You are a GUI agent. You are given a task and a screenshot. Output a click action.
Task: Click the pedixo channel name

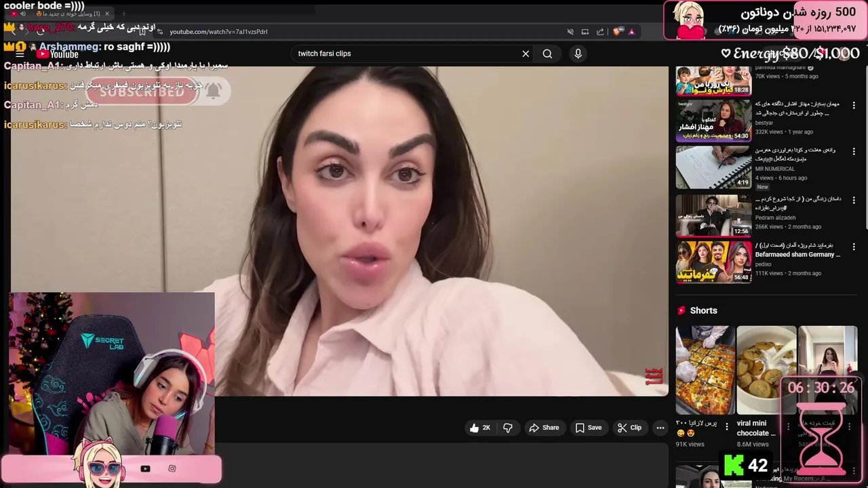pos(764,264)
